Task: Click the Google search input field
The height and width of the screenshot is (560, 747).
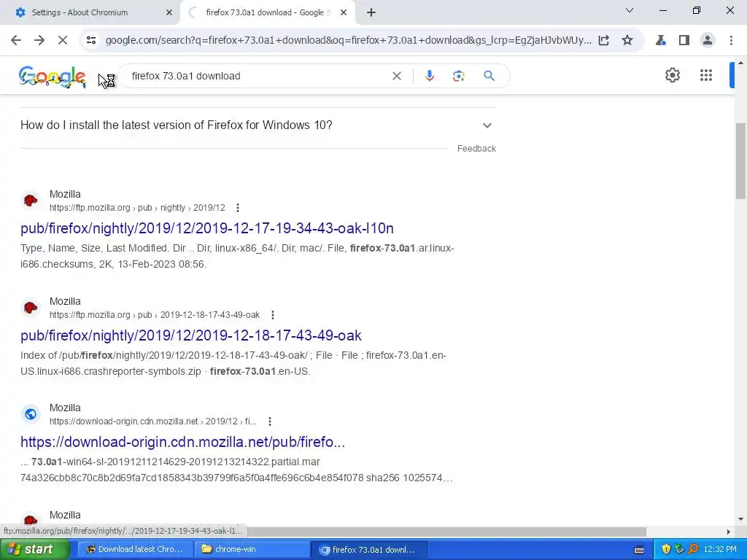Action: click(x=258, y=76)
